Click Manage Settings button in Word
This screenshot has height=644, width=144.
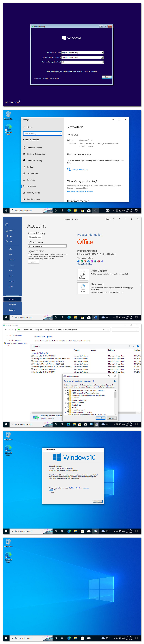[35, 237]
